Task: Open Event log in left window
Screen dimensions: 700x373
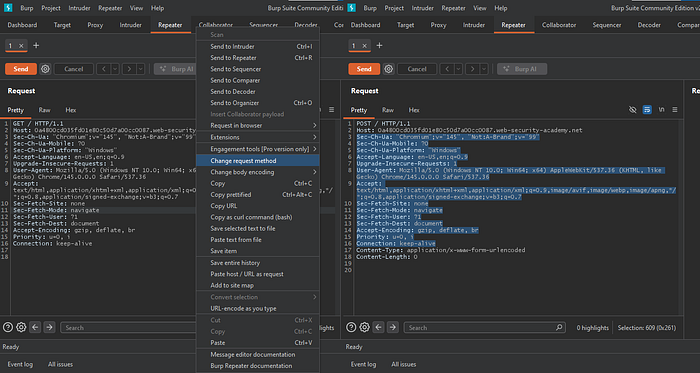Action: (x=20, y=364)
